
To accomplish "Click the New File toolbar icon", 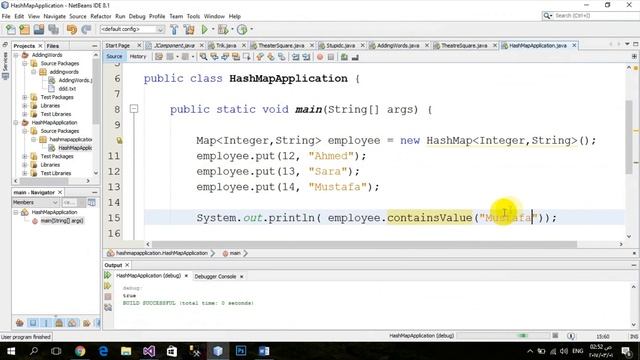I will pyautogui.click(x=11, y=29).
